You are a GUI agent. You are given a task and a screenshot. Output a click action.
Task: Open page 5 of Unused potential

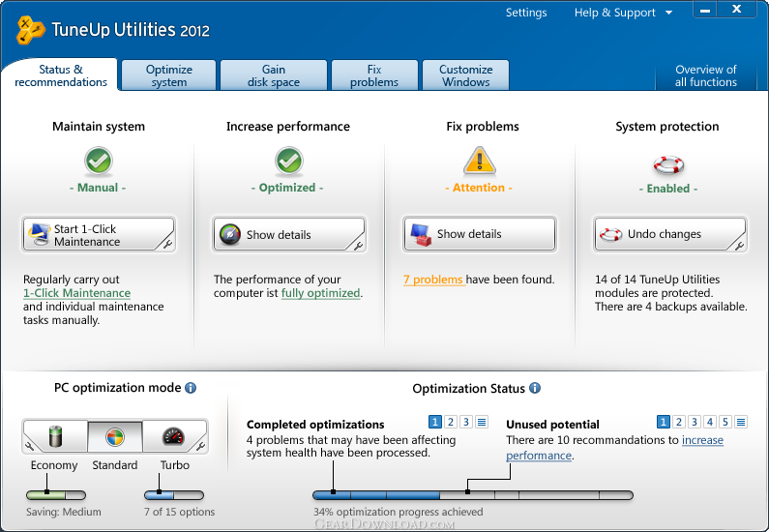[725, 422]
